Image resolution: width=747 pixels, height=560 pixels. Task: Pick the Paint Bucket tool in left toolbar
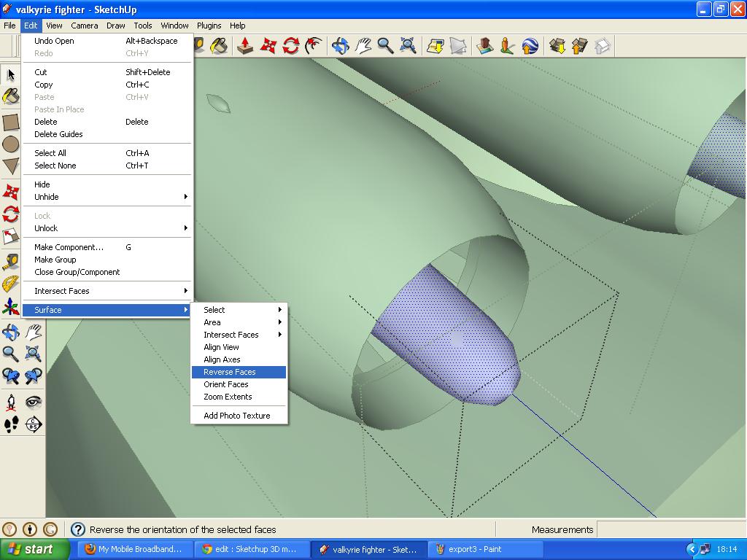pos(10,97)
